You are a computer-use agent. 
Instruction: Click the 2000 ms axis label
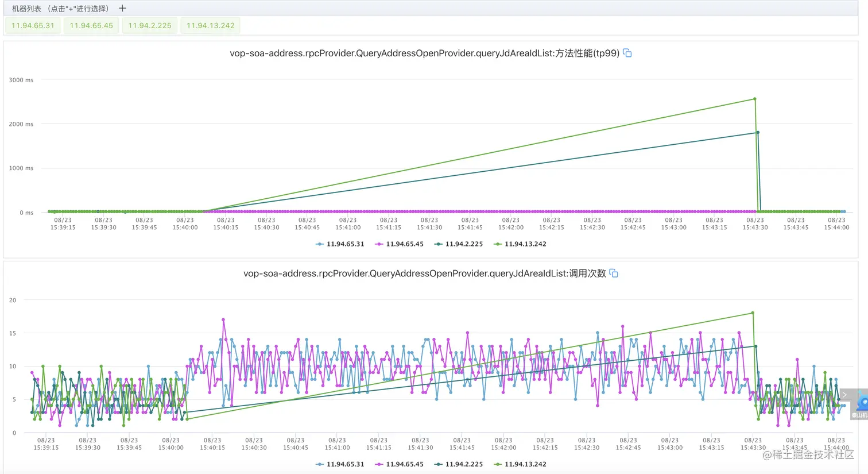(21, 124)
